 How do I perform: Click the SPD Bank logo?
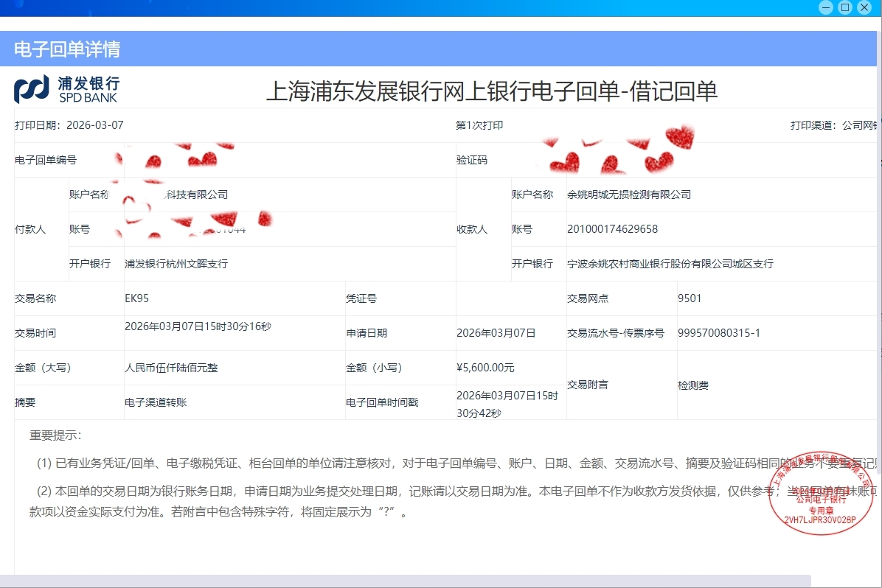click(66, 88)
